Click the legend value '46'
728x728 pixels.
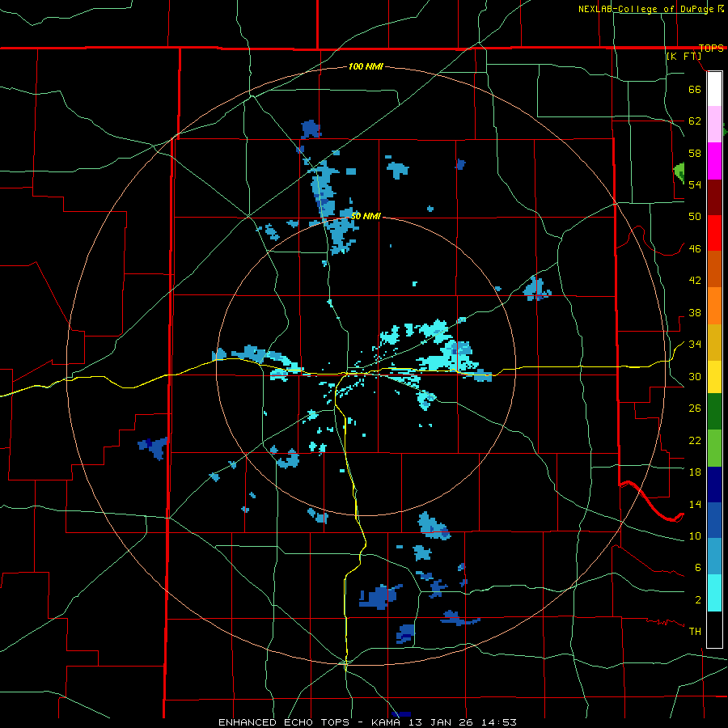pos(695,248)
